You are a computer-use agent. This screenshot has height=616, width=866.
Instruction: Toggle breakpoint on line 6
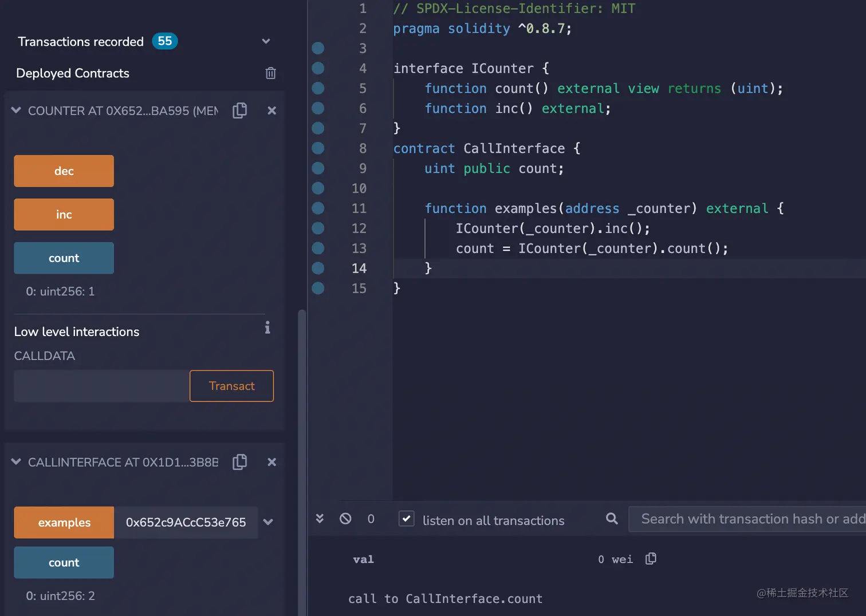click(x=318, y=108)
